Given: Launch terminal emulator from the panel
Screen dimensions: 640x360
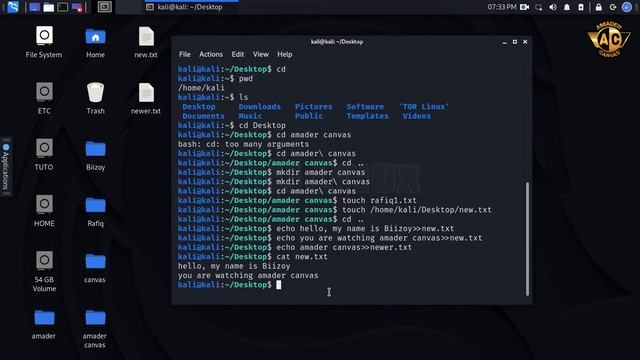Looking at the screenshot, I should pos(62,7).
